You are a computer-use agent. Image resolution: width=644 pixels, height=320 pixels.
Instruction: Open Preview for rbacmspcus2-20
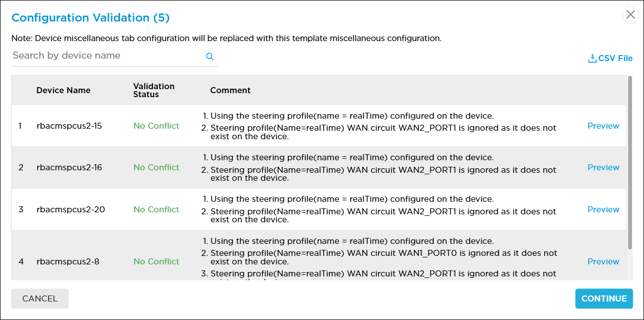(x=603, y=209)
